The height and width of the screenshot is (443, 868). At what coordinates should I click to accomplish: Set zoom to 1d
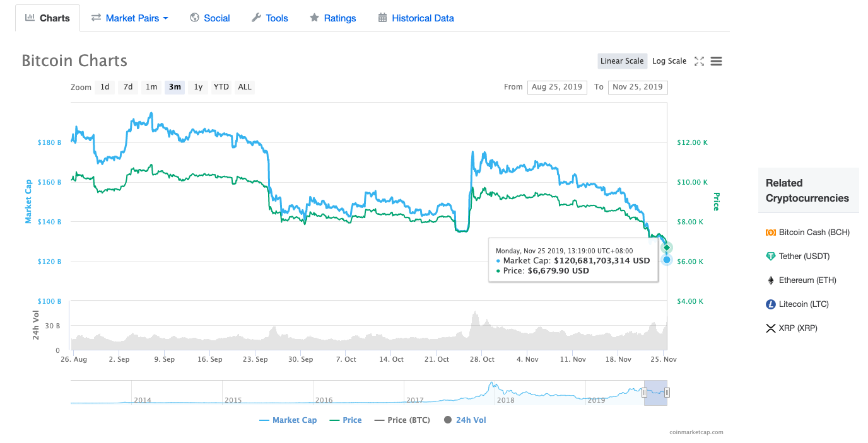(105, 87)
